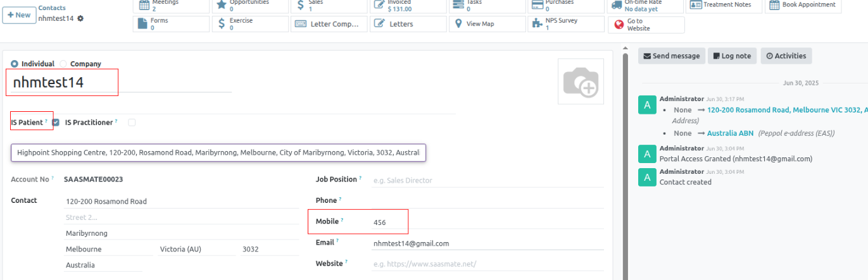Open View Map location button
The image size is (868, 280).
487,24
